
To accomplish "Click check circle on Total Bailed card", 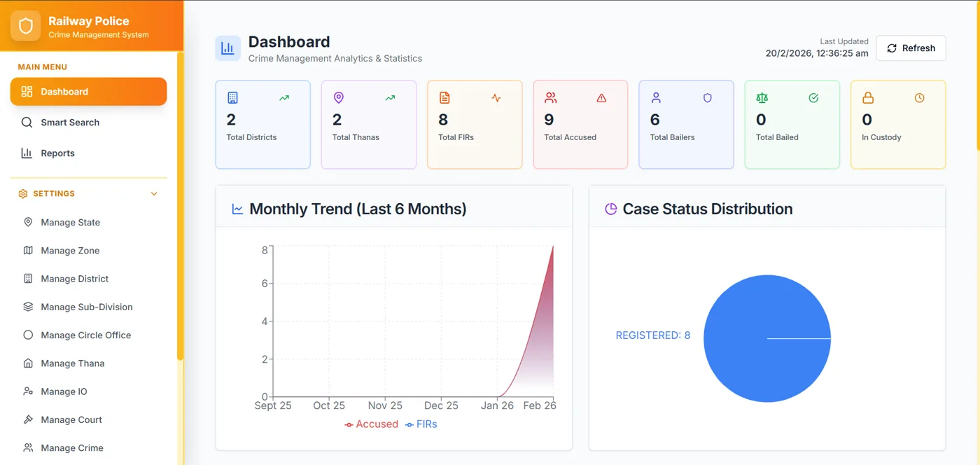I will (813, 98).
